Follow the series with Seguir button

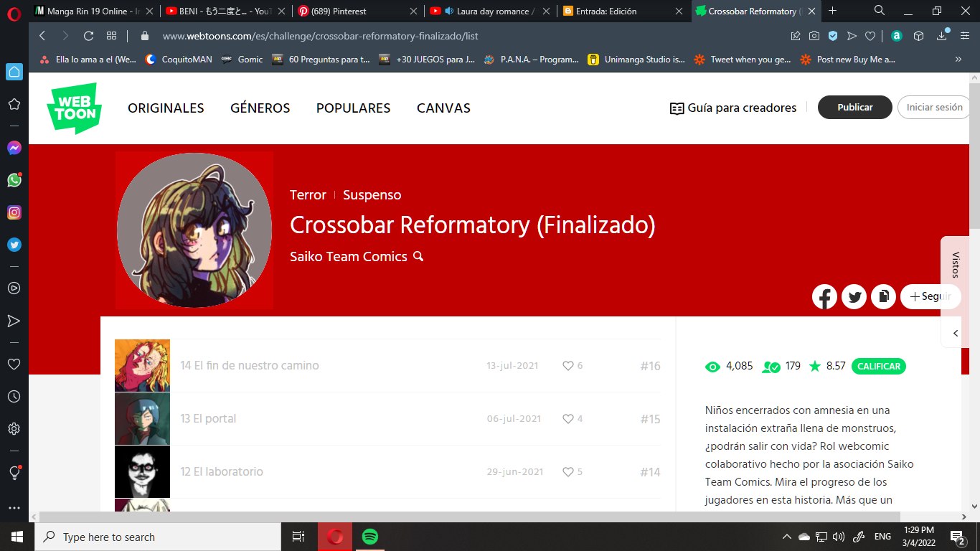pos(930,296)
